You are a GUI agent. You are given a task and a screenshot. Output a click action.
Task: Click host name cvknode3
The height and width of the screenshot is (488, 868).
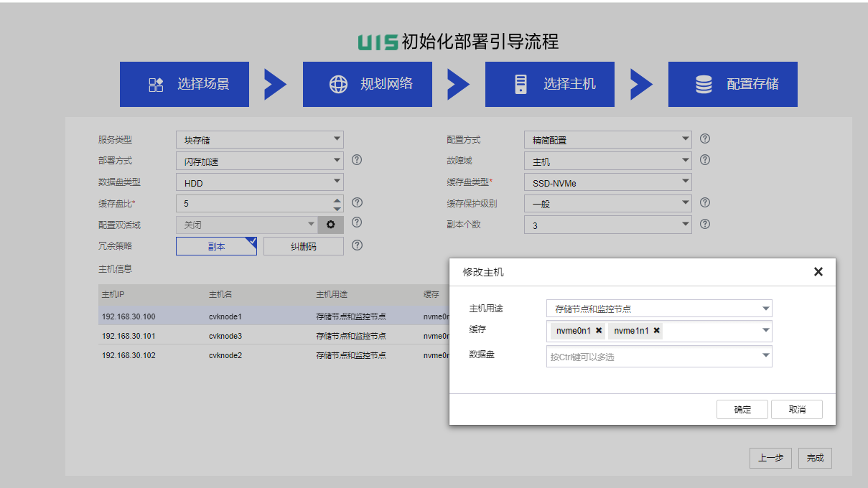click(225, 336)
